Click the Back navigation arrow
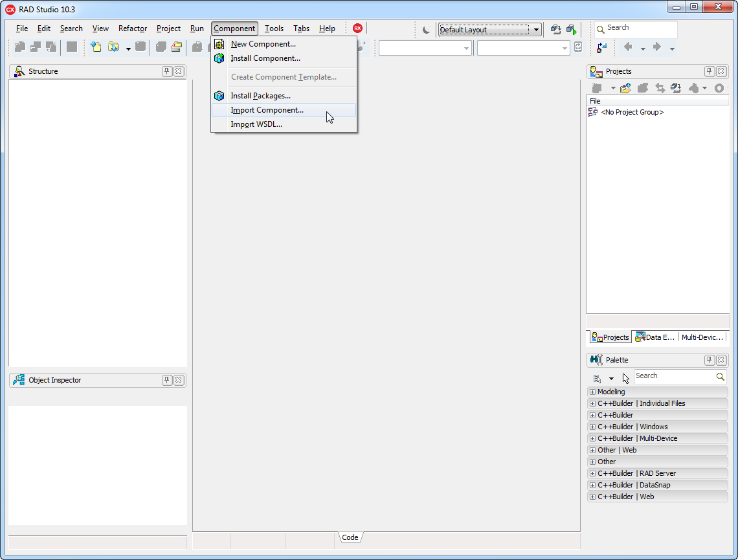The image size is (738, 560). [628, 47]
